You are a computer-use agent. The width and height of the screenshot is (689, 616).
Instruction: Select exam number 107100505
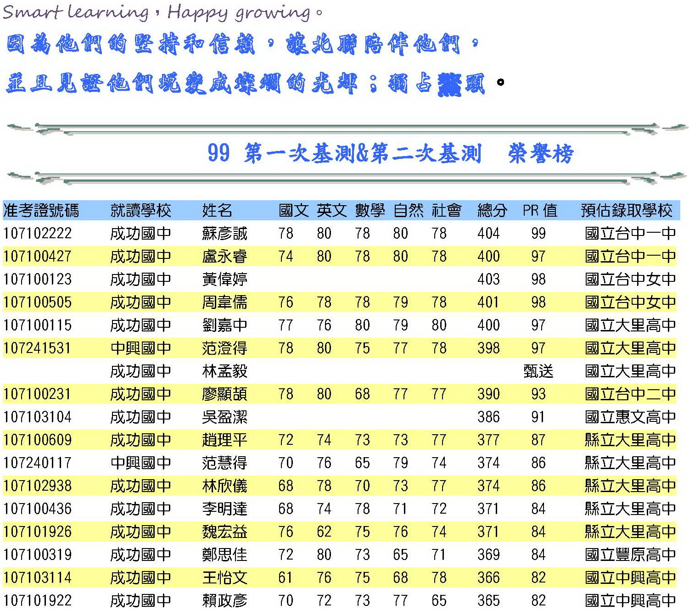tap(37, 302)
